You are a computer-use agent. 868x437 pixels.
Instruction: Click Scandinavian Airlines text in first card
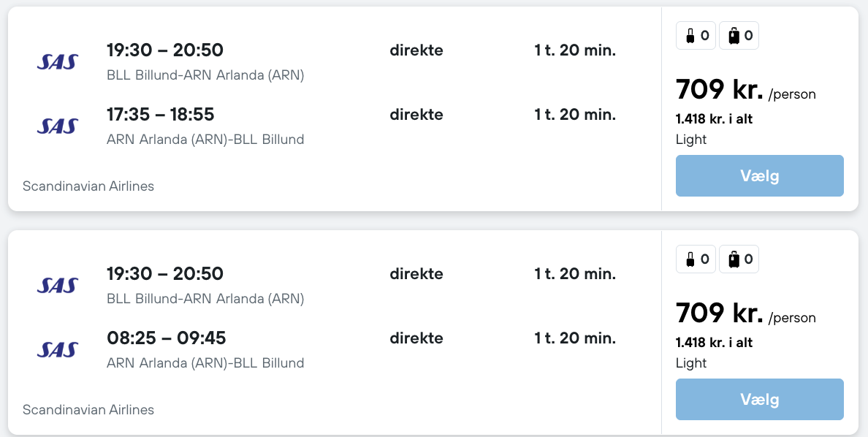point(88,186)
